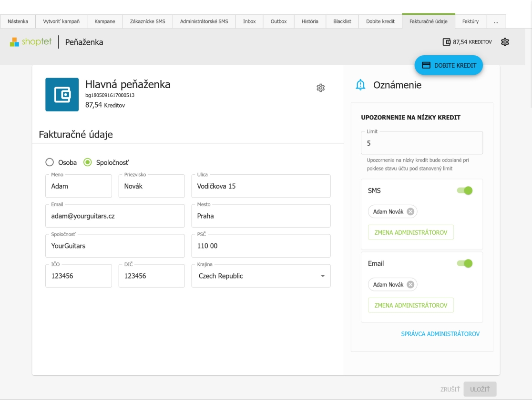
Task: Click the blue DOBITE KREDIT button
Action: (449, 65)
